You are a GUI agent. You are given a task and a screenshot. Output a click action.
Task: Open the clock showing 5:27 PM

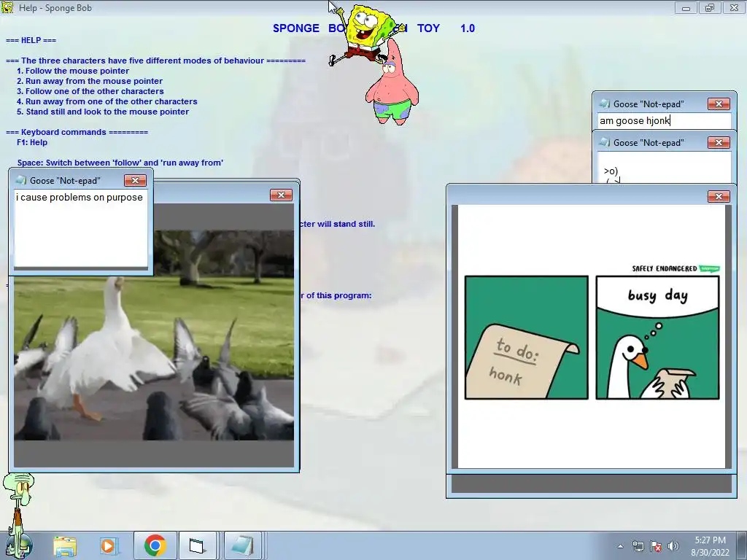(710, 546)
